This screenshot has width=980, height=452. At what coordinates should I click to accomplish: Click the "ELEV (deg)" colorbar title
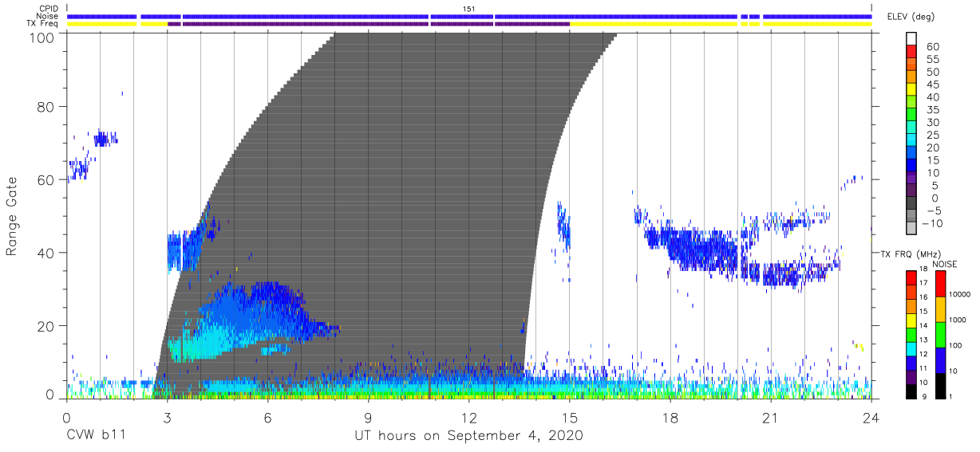tap(911, 17)
